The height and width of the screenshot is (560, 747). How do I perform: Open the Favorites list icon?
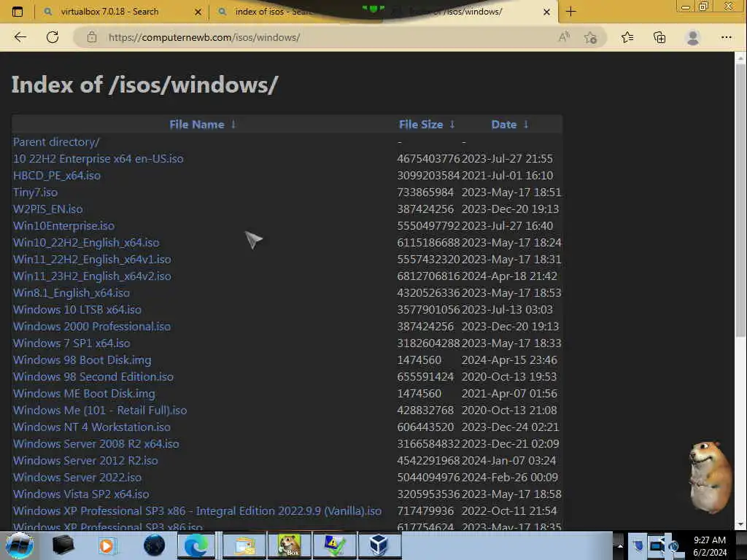[x=627, y=37]
